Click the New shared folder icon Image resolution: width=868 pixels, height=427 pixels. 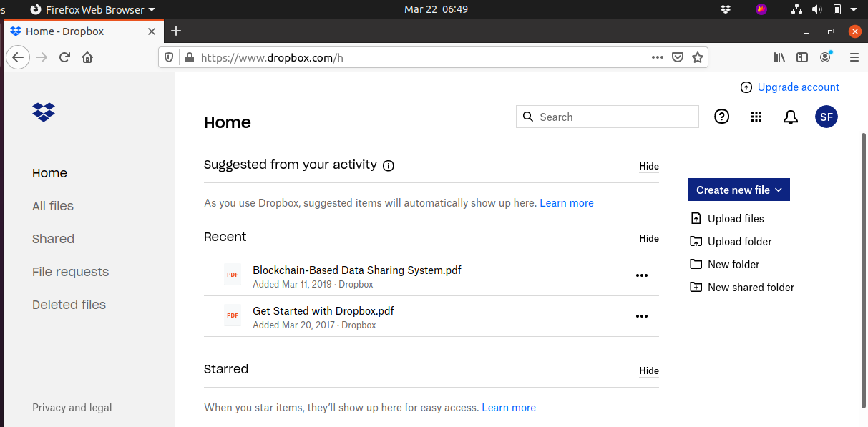coord(696,288)
